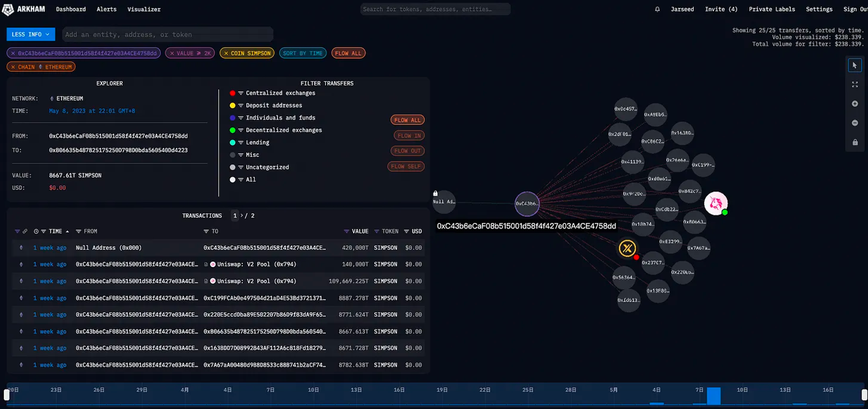Toggle Individuals and funds filter
Image resolution: width=868 pixels, height=409 pixels.
coord(272,118)
